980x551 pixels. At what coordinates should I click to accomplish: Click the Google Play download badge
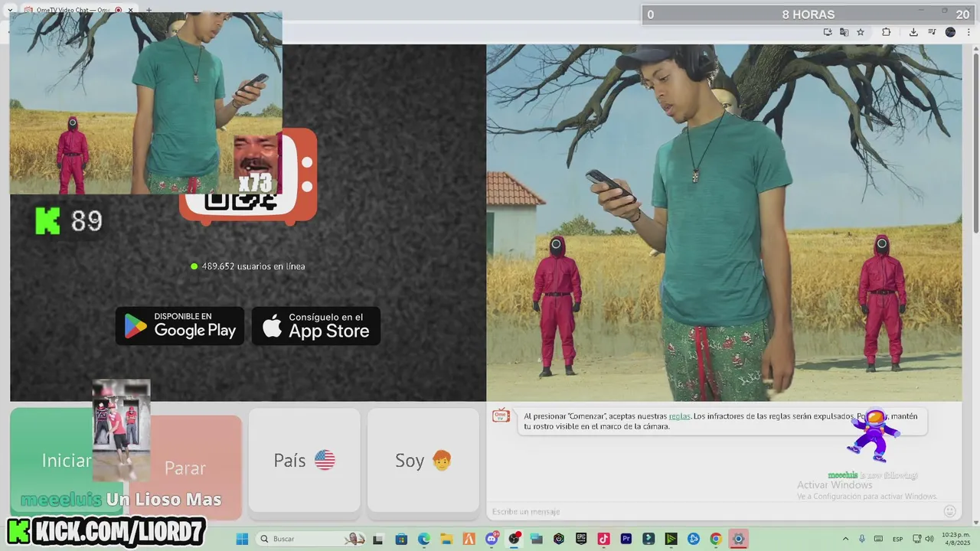coord(180,326)
